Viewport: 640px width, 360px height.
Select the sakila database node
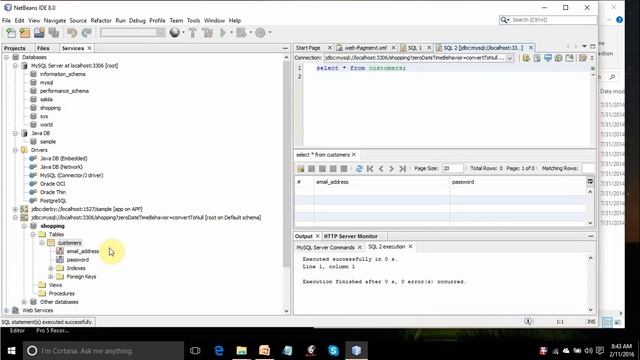46,100
